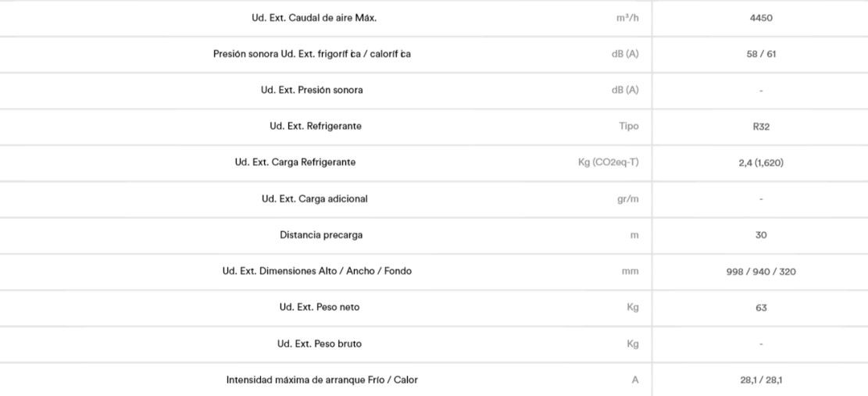
Task: Click the "Ud. Ext. Peso neto" label
Action: 319,308
